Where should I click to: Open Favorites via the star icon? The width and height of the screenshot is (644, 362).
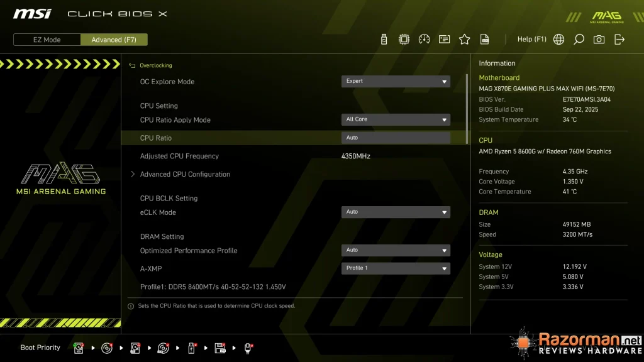pos(464,40)
